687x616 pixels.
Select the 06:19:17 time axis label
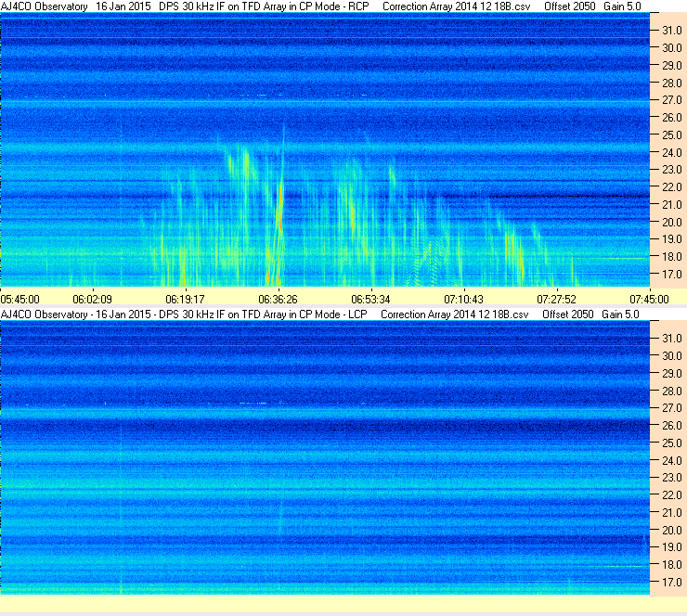185,300
